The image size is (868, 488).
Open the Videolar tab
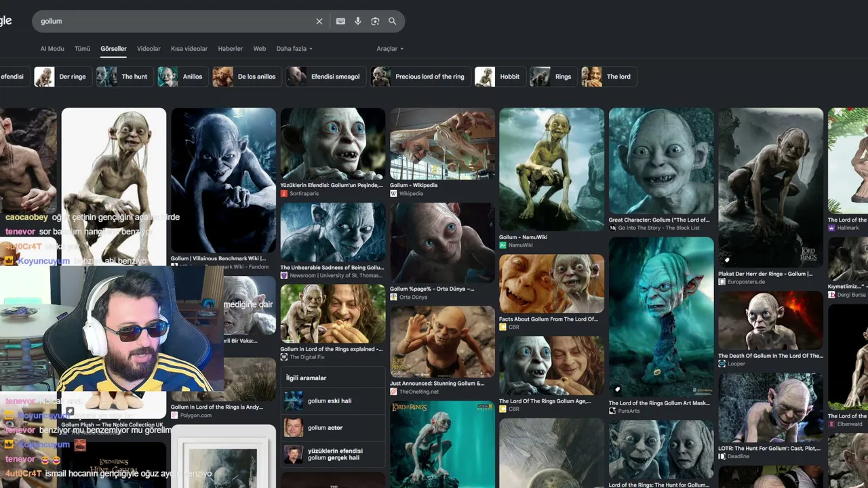coord(149,49)
